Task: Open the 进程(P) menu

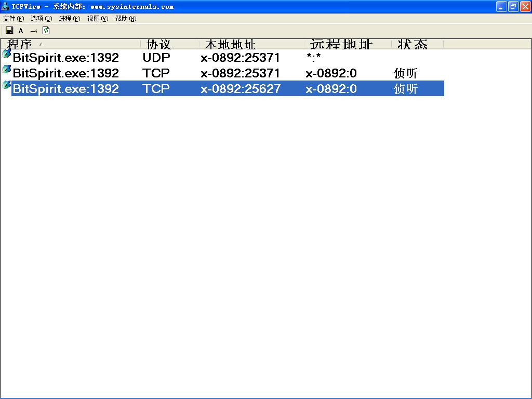Action: click(x=70, y=19)
